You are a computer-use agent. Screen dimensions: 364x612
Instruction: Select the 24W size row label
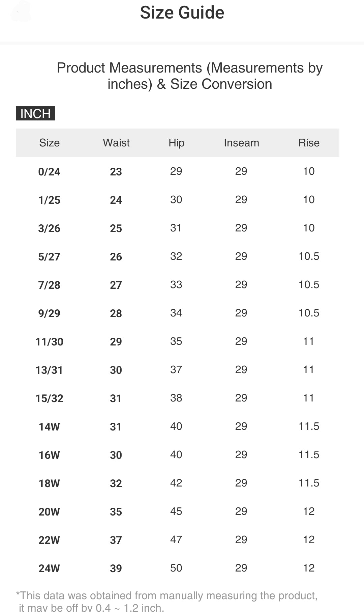[x=49, y=568]
